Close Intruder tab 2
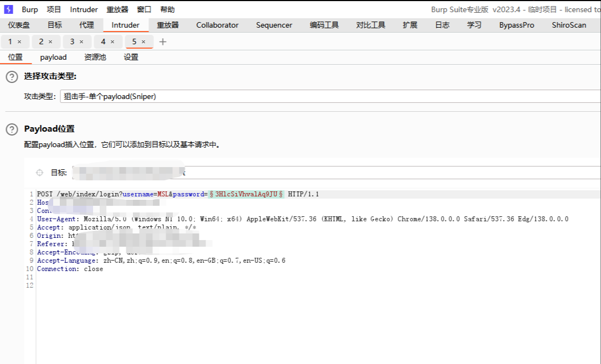This screenshot has height=364, width=601. coord(50,41)
